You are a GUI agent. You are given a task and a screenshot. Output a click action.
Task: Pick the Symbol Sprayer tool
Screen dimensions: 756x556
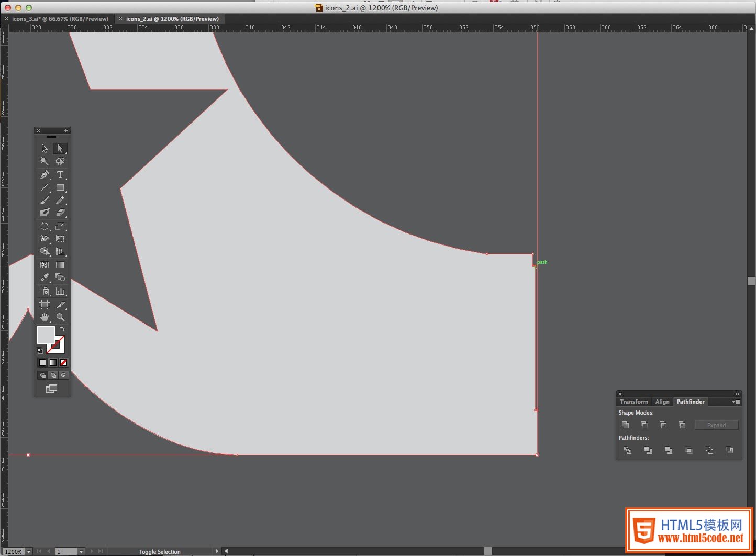(x=45, y=291)
